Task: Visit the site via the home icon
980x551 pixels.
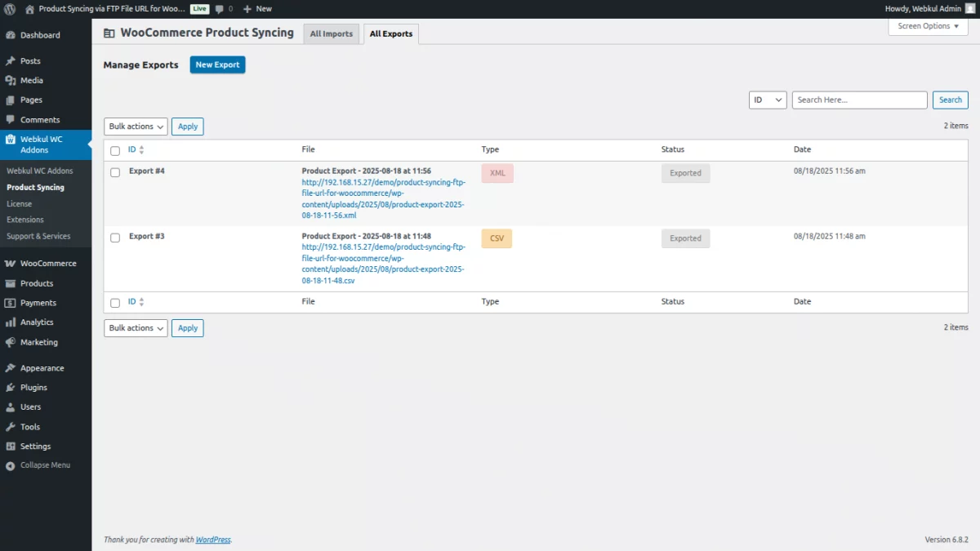Action: pos(30,9)
